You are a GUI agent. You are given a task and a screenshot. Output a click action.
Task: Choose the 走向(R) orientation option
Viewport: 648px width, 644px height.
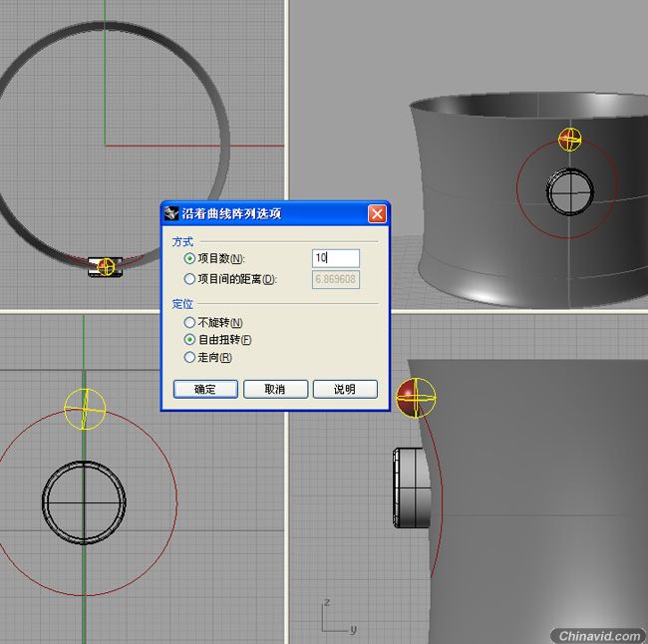pyautogui.click(x=189, y=357)
